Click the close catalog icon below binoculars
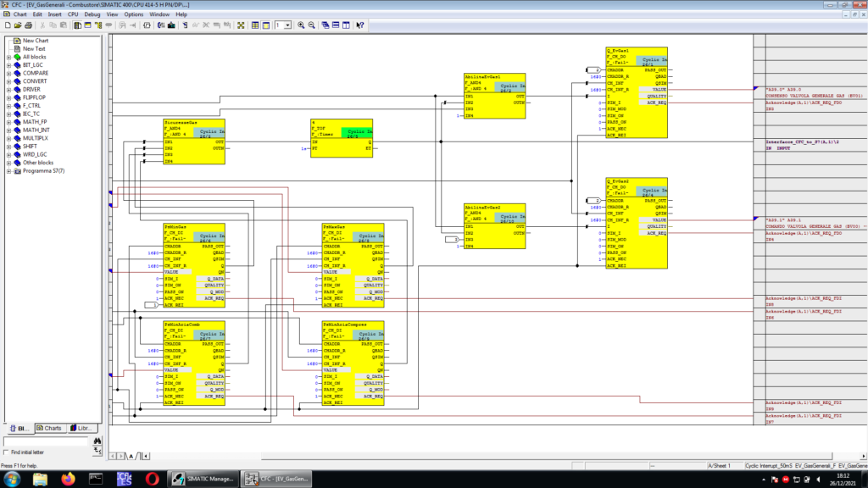The image size is (868, 488). pos(97,451)
